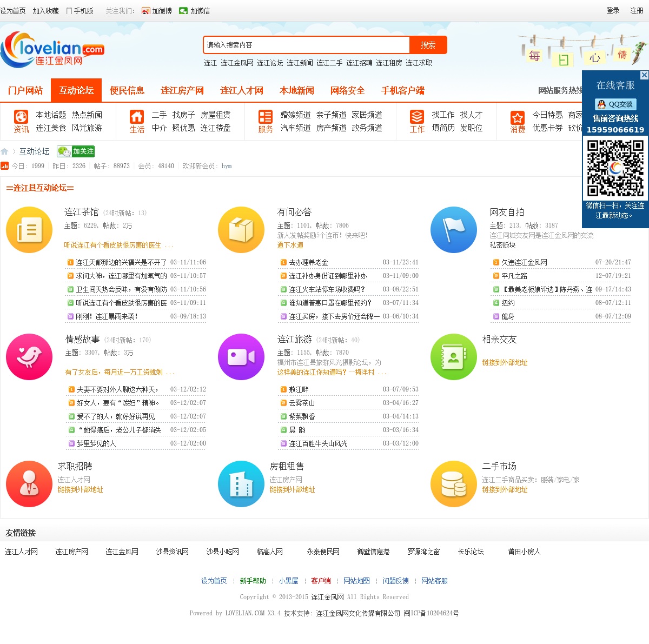The height and width of the screenshot is (644, 649).
Task: Click the 搜索 search button
Action: [428, 45]
